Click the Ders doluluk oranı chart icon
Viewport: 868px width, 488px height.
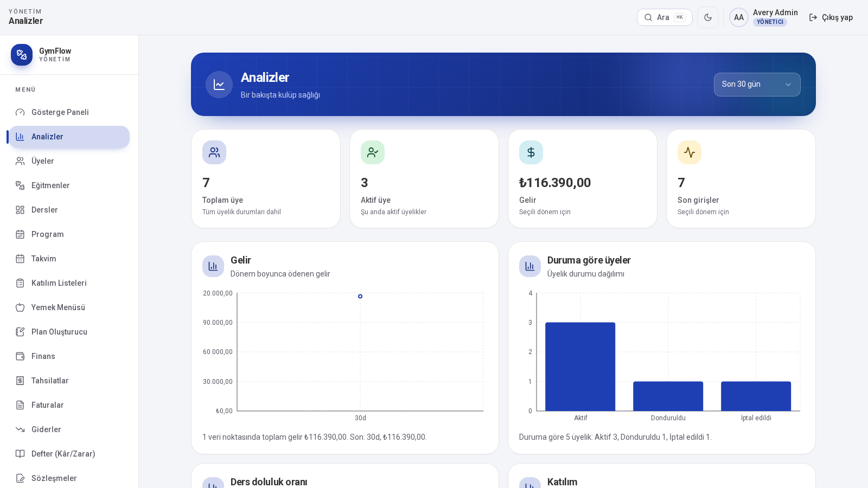pyautogui.click(x=213, y=483)
